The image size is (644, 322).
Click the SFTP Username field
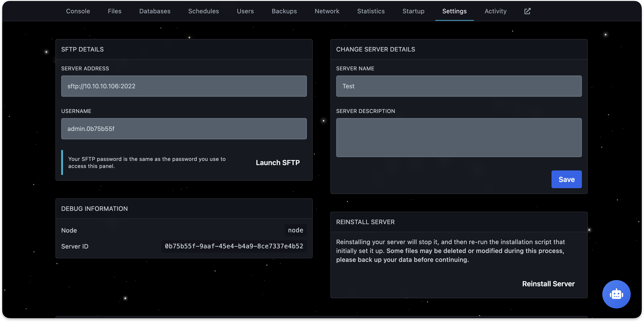tap(184, 128)
